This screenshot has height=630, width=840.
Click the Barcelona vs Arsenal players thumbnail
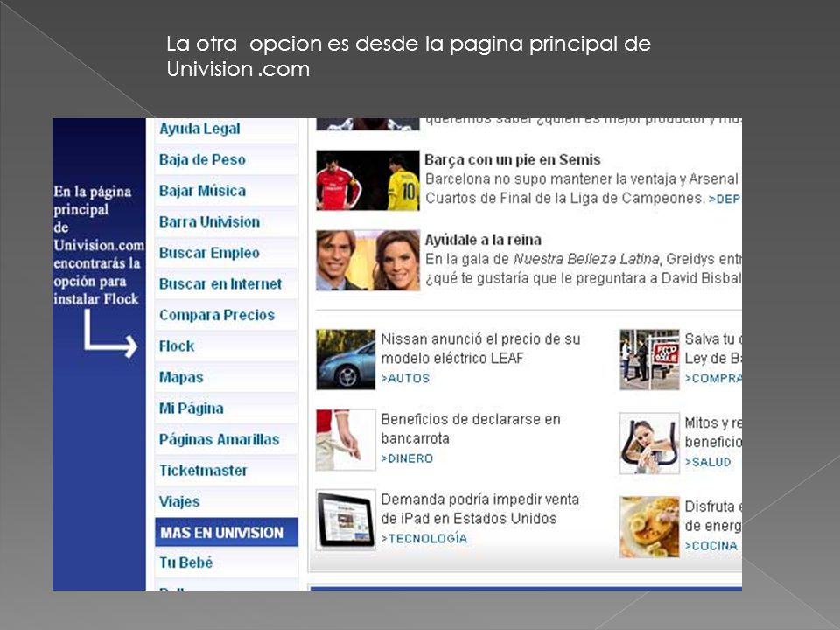[x=368, y=180]
